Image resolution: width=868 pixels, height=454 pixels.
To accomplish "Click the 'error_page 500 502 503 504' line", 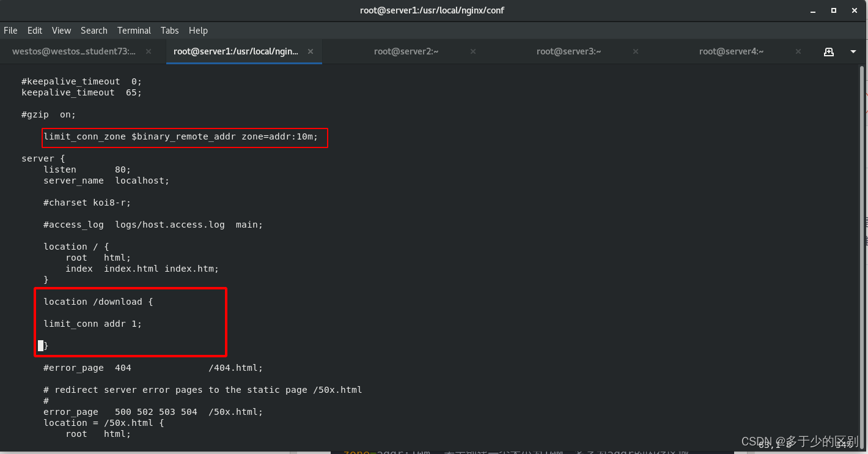I will [x=153, y=412].
